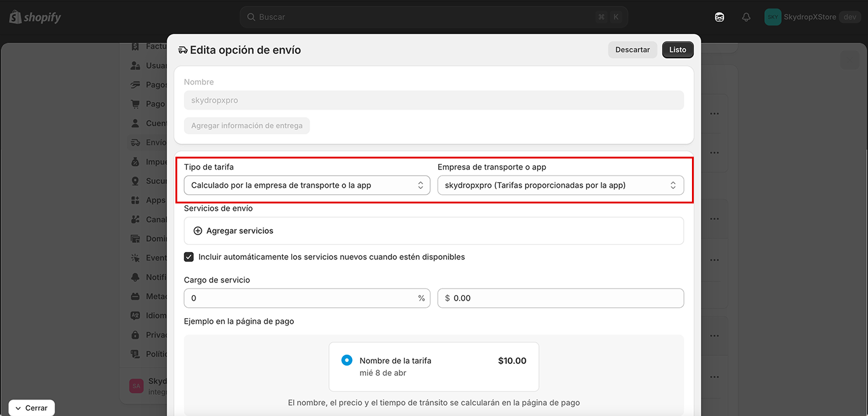The height and width of the screenshot is (416, 868).
Task: Click the Nombre field containing skydropxpro
Action: 434,100
